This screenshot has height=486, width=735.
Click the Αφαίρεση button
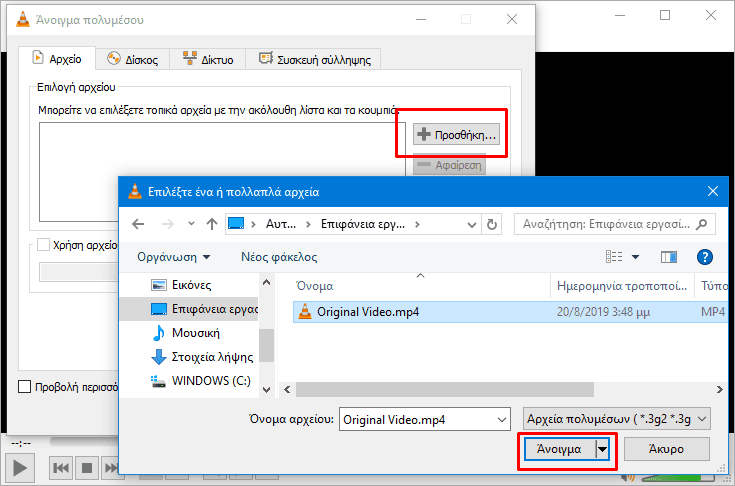(449, 165)
